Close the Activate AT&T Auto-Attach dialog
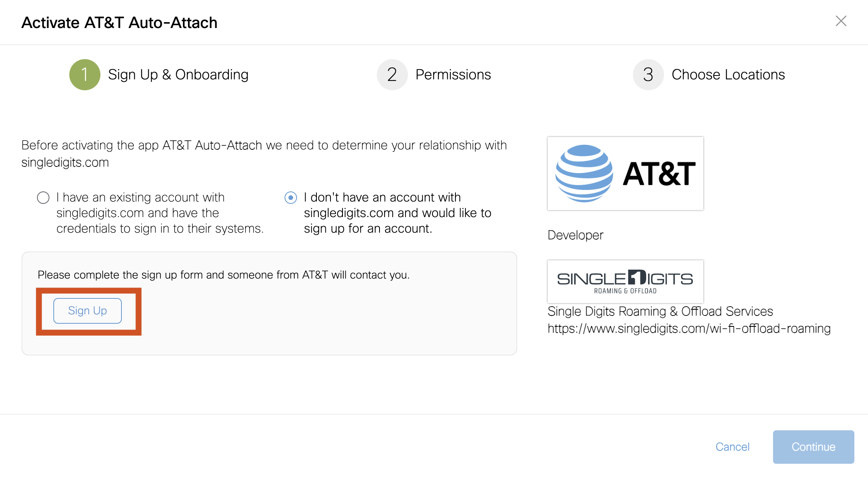 [x=841, y=21]
